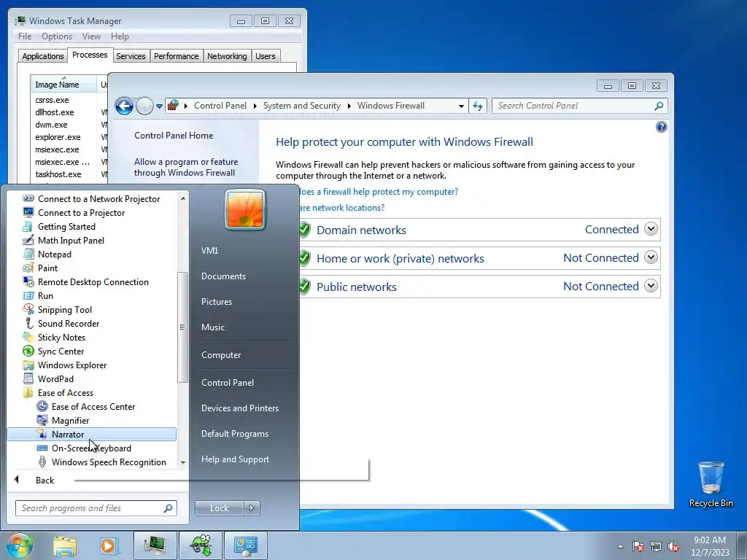Click Allow a program through Windows Firewall
747x560 pixels.
pos(186,167)
